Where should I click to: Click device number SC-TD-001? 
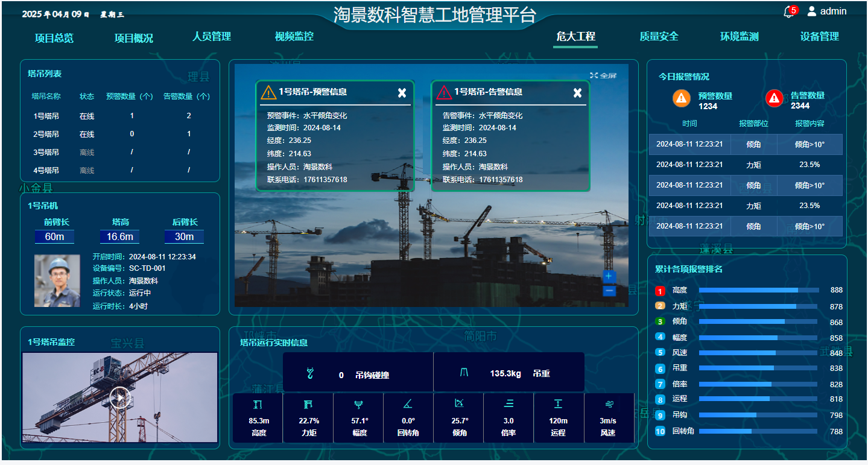[147, 268]
